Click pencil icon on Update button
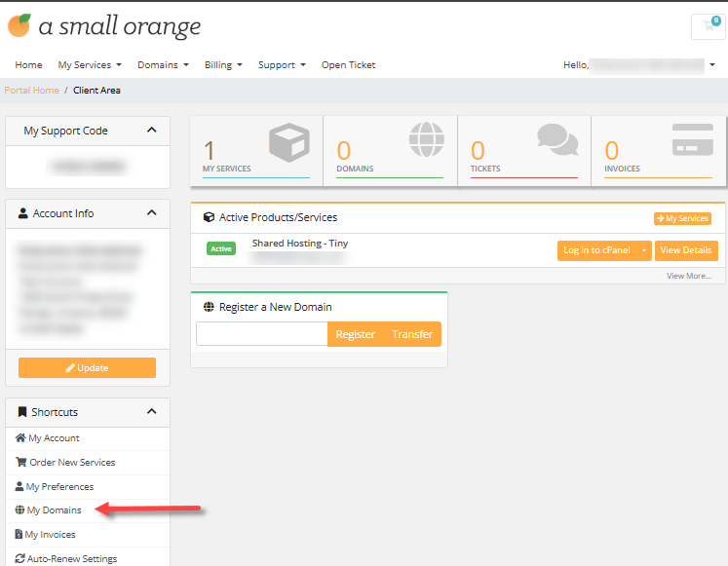 pyautogui.click(x=70, y=368)
